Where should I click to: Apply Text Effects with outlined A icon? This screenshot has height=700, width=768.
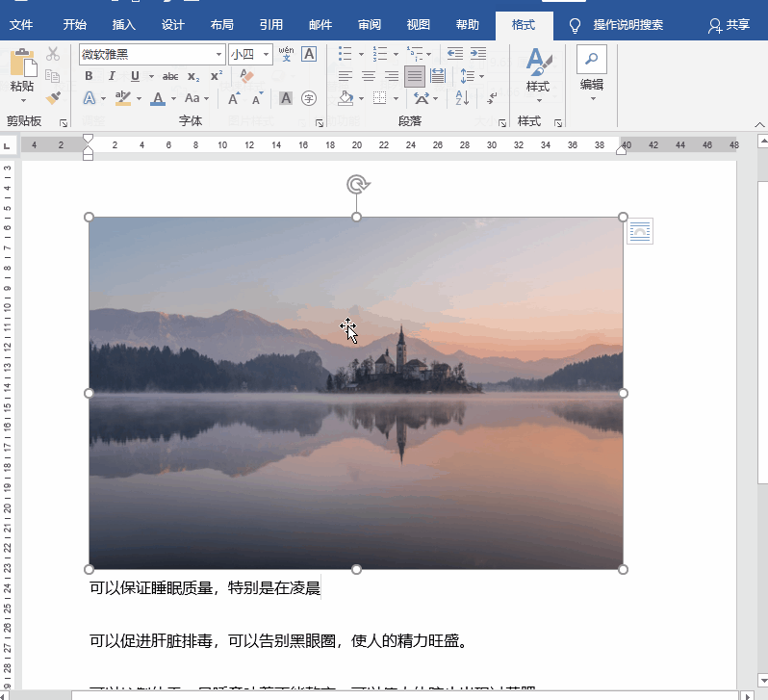coord(90,98)
